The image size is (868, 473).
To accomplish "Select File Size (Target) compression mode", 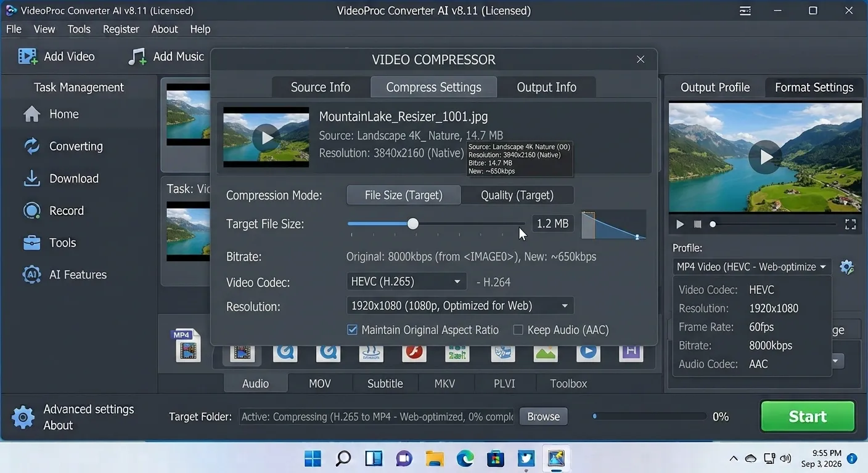I will (404, 195).
